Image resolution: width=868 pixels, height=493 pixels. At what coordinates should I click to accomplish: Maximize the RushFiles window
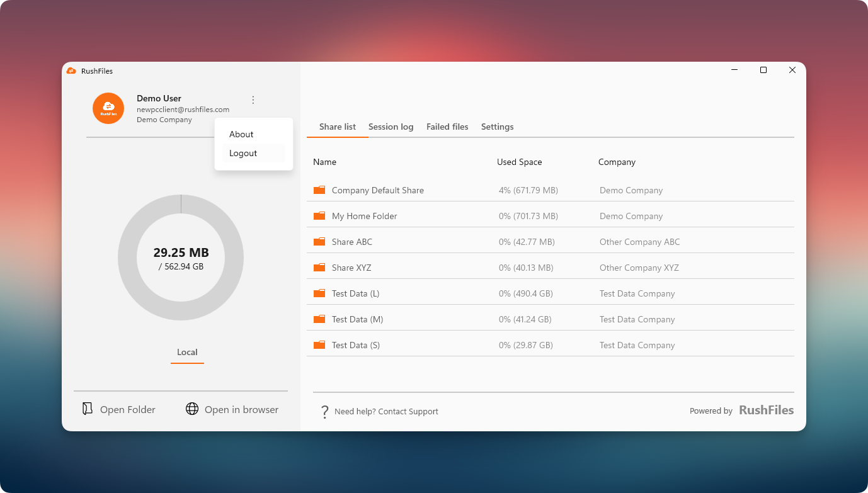coord(763,70)
